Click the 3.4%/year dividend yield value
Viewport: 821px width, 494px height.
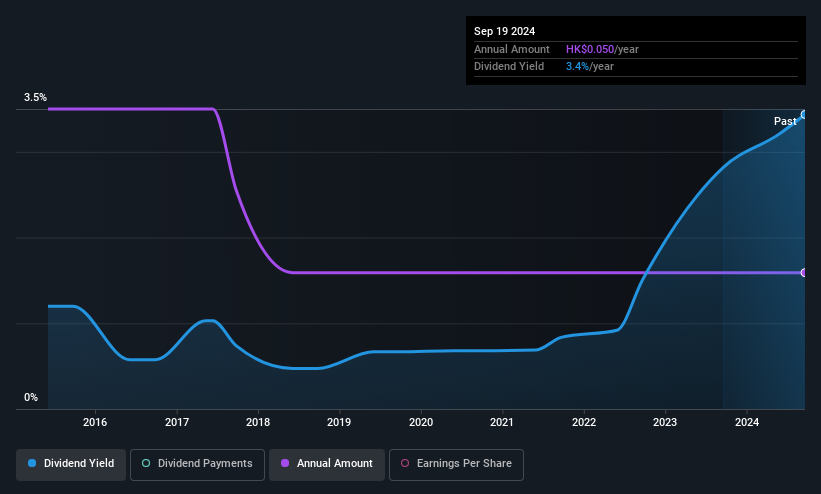[x=590, y=67]
